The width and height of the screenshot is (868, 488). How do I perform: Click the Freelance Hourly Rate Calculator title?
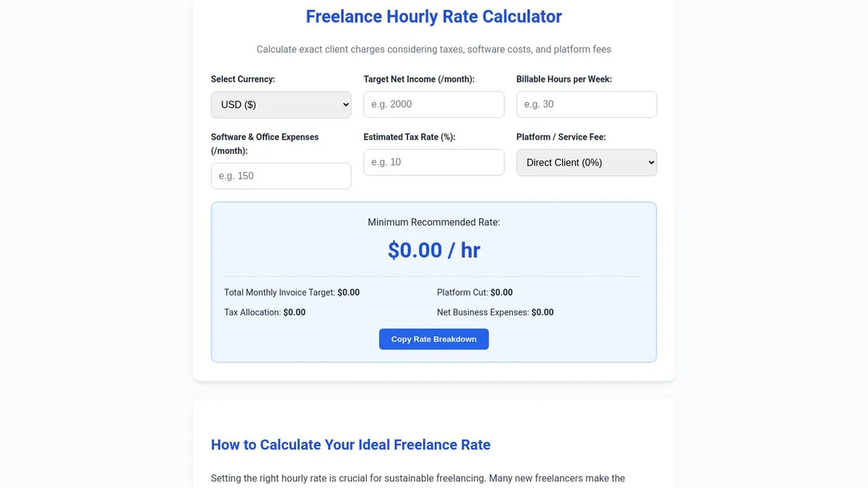[x=434, y=17]
